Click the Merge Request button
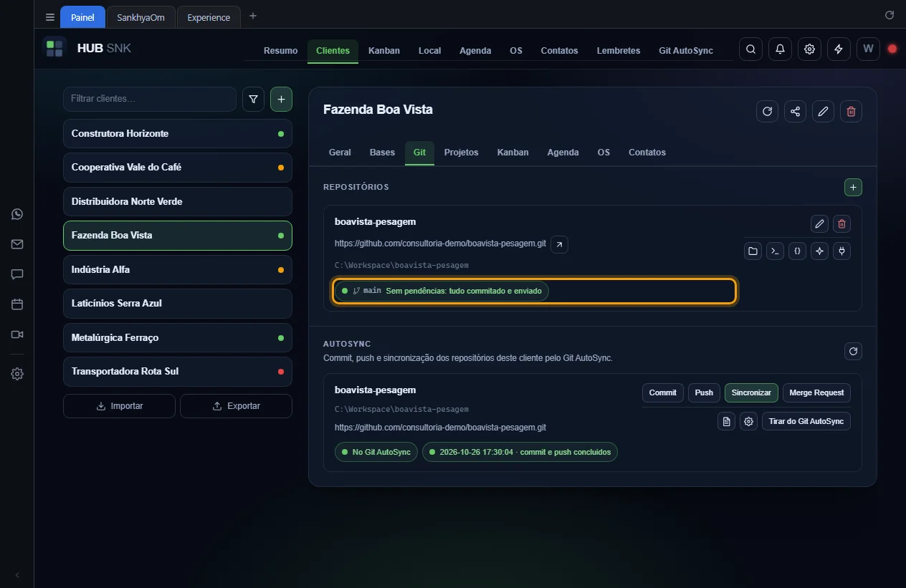906x588 pixels. pyautogui.click(x=816, y=392)
